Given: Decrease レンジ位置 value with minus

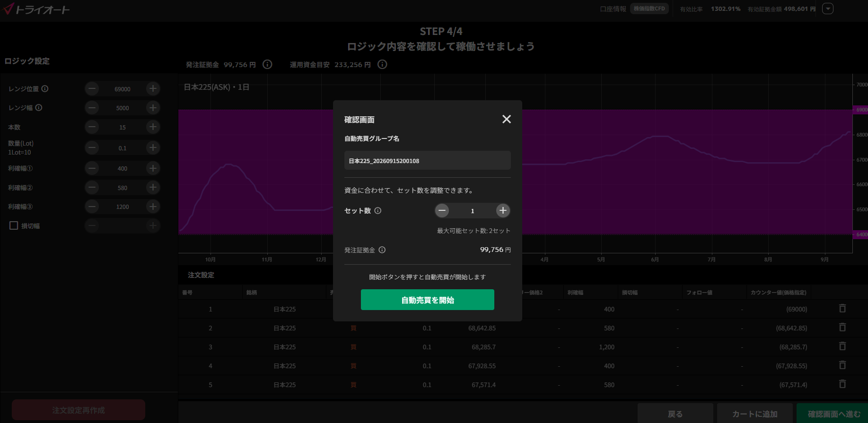Looking at the screenshot, I should pyautogui.click(x=92, y=88).
